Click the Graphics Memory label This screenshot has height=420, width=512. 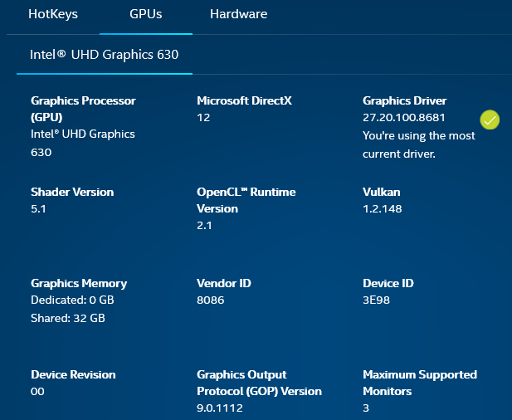tap(79, 283)
